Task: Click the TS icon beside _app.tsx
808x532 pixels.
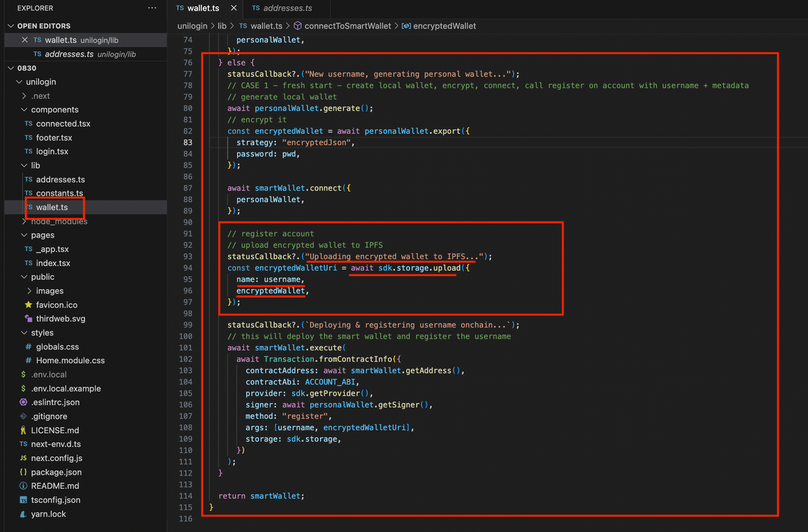Action: (28, 249)
